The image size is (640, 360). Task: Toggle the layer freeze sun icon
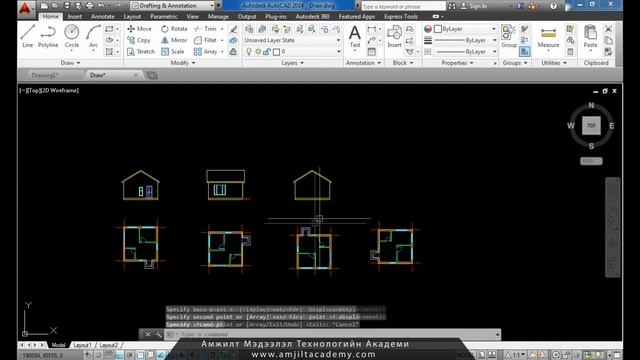[x=258, y=52]
